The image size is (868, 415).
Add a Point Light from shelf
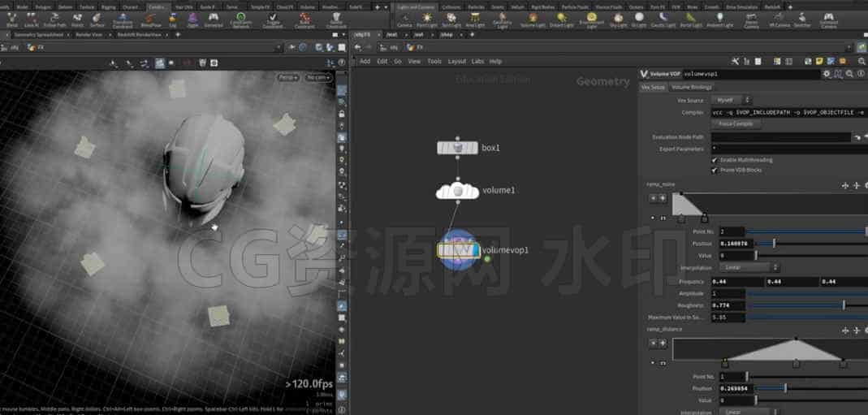[427, 20]
